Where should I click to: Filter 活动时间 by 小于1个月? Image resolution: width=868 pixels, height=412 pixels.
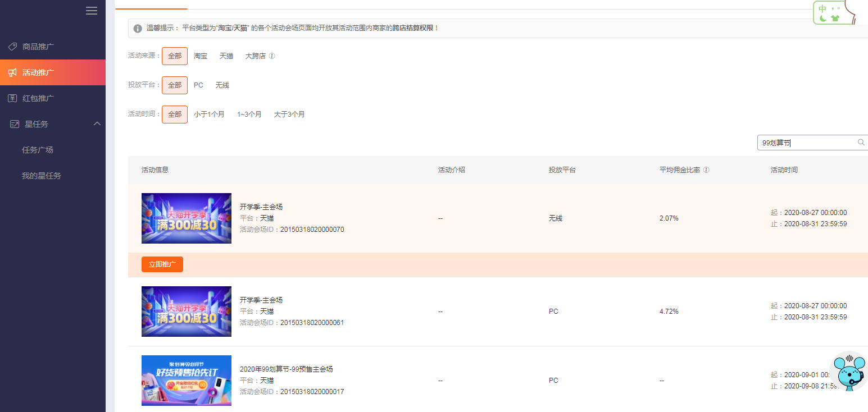point(209,115)
